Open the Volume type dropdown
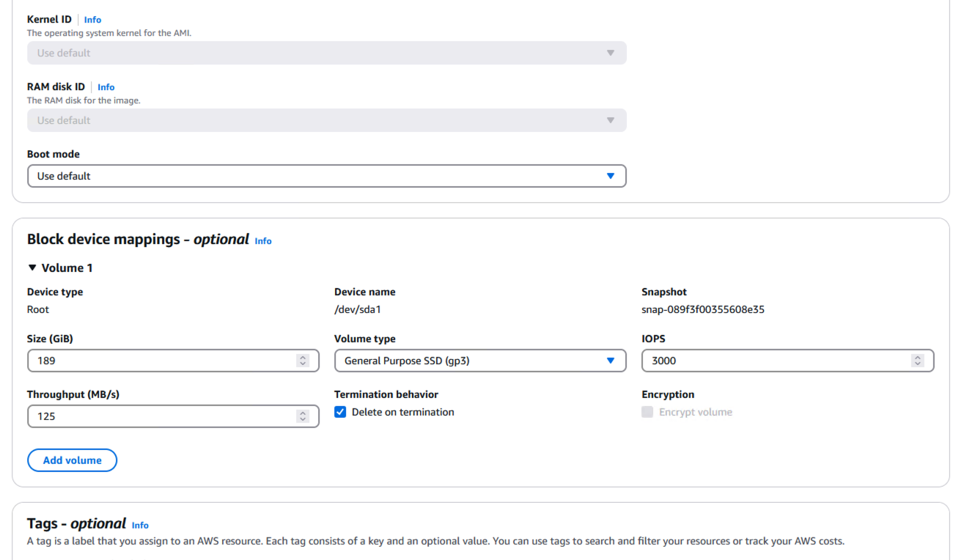The width and height of the screenshot is (975, 560). click(x=479, y=361)
